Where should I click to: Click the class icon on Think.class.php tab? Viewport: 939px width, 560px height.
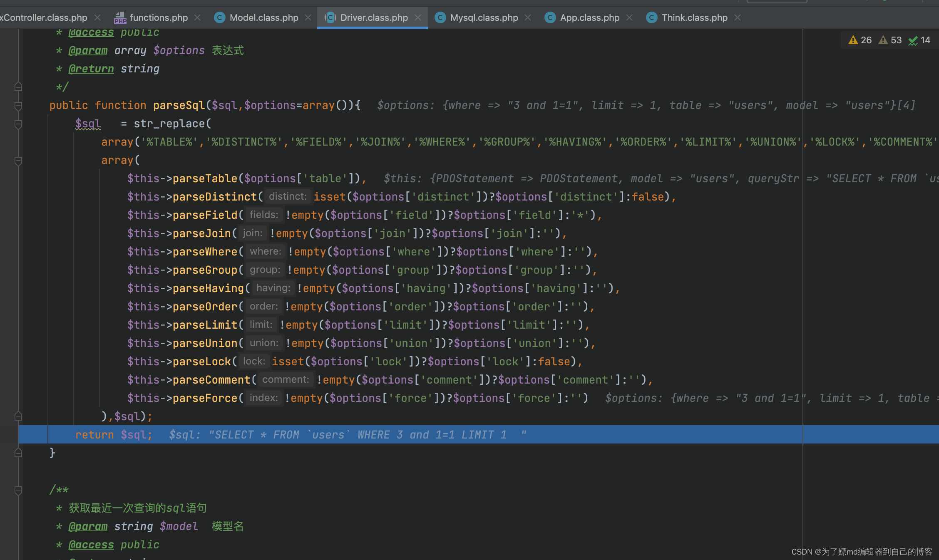click(651, 17)
